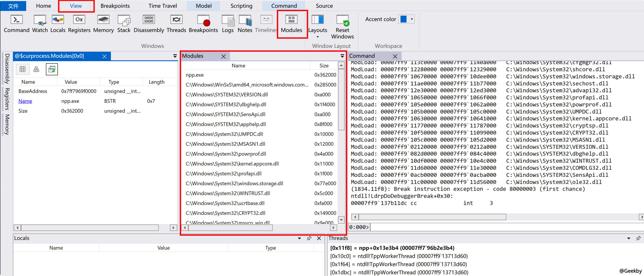This screenshot has width=644, height=276.
Task: Follow the Name link in data model
Action: click(x=25, y=101)
